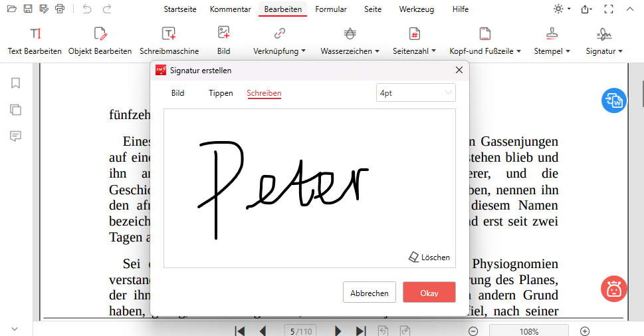This screenshot has height=336, width=644.
Task: Choose the Schreibmaschine tool
Action: click(x=169, y=41)
